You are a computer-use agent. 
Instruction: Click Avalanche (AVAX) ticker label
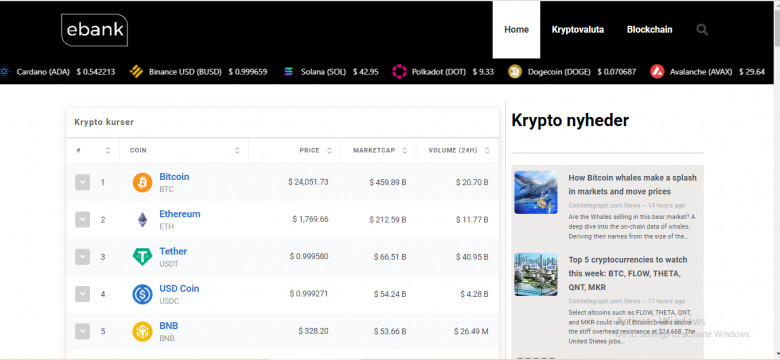[x=701, y=72]
